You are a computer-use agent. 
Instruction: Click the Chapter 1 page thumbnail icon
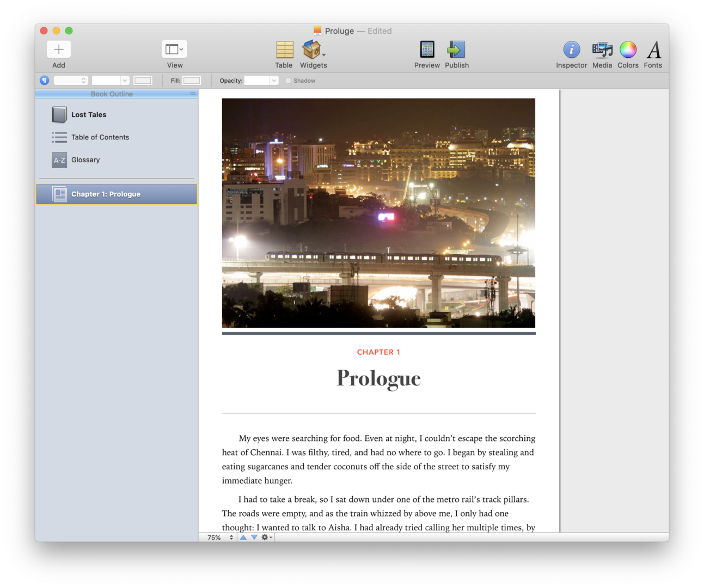tap(59, 194)
